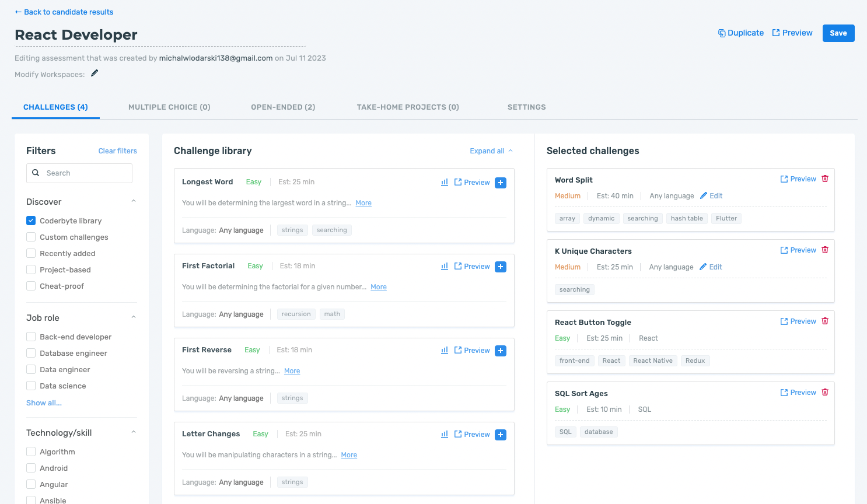Check the Data science job role

pyautogui.click(x=31, y=386)
